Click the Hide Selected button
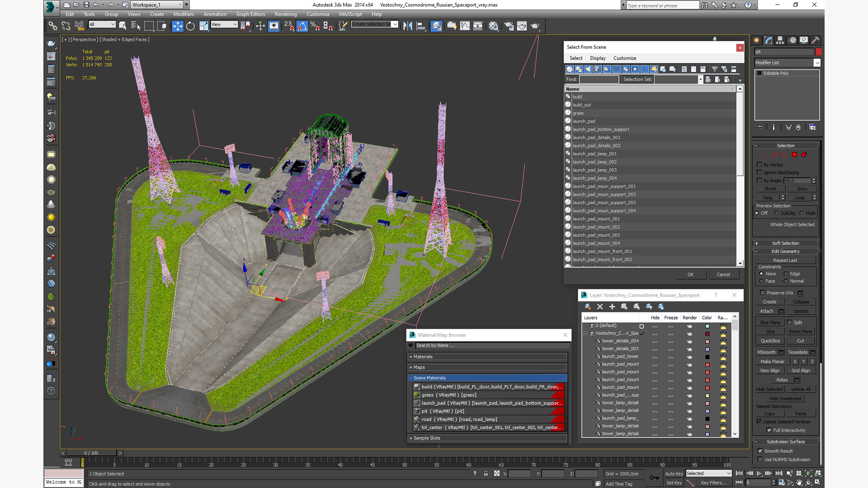 (x=769, y=389)
